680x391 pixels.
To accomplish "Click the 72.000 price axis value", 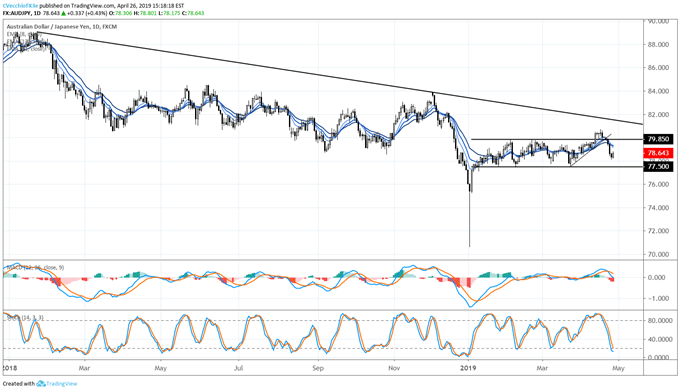I will (x=658, y=231).
